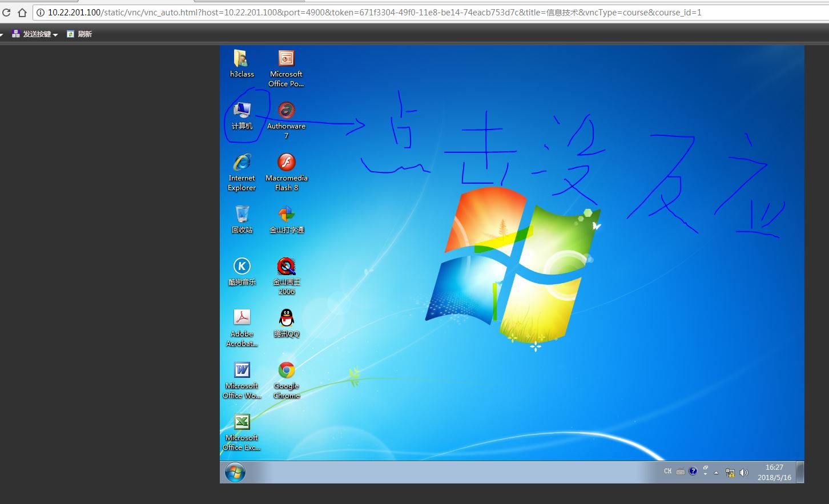Select the Internet Explorer desktop icon
The image size is (829, 504).
(x=242, y=172)
